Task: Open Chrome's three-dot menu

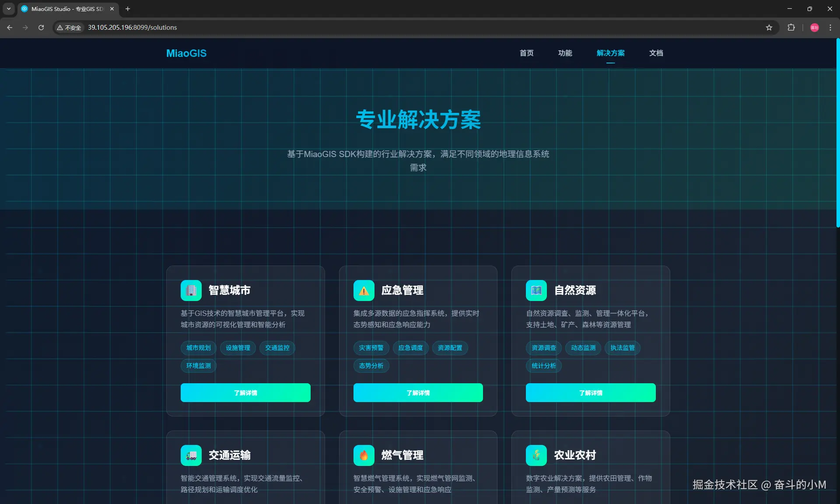Action: click(830, 28)
